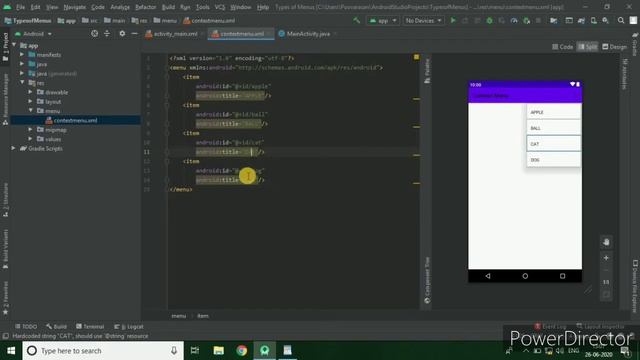Open the AVD Manager phone icon
640x360 pixels.
coord(593,20)
